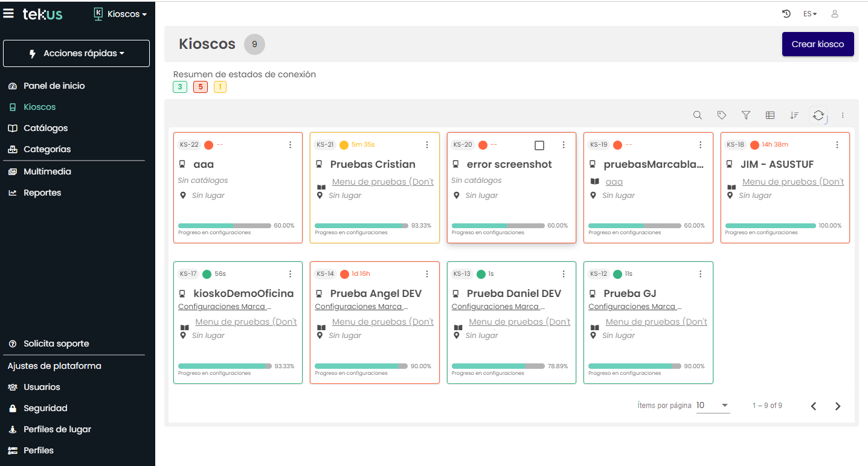
Task: Go to Catálogos in the sidebar
Action: tap(45, 128)
